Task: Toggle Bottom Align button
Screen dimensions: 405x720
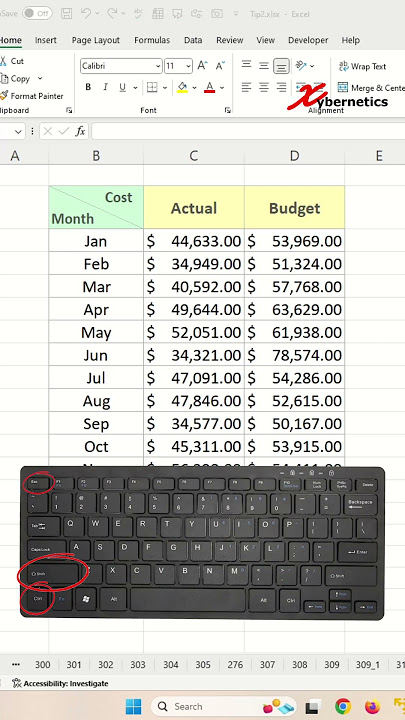Action: [281, 66]
